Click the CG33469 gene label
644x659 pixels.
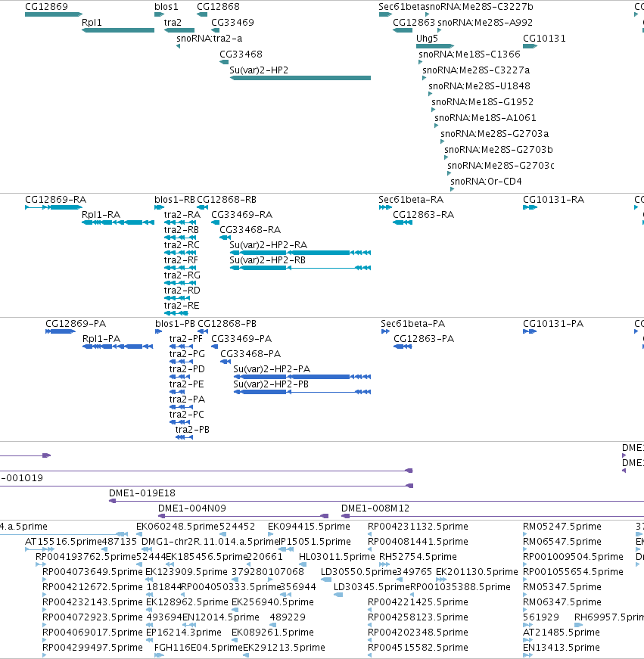(x=232, y=23)
